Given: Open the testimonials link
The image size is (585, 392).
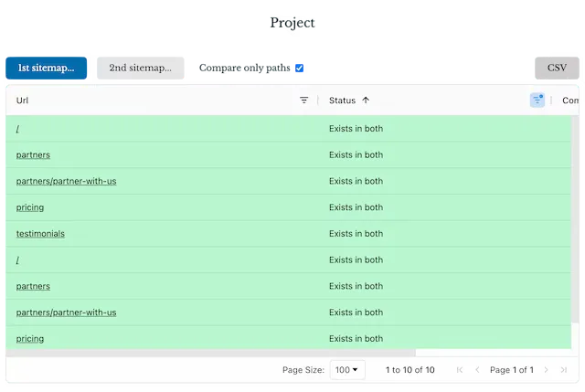Looking at the screenshot, I should (x=40, y=234).
